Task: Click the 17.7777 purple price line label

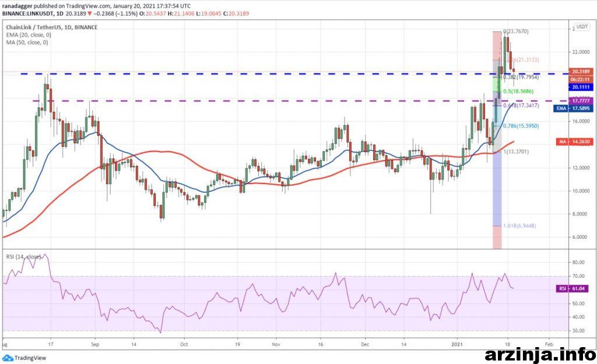Action: tap(581, 101)
